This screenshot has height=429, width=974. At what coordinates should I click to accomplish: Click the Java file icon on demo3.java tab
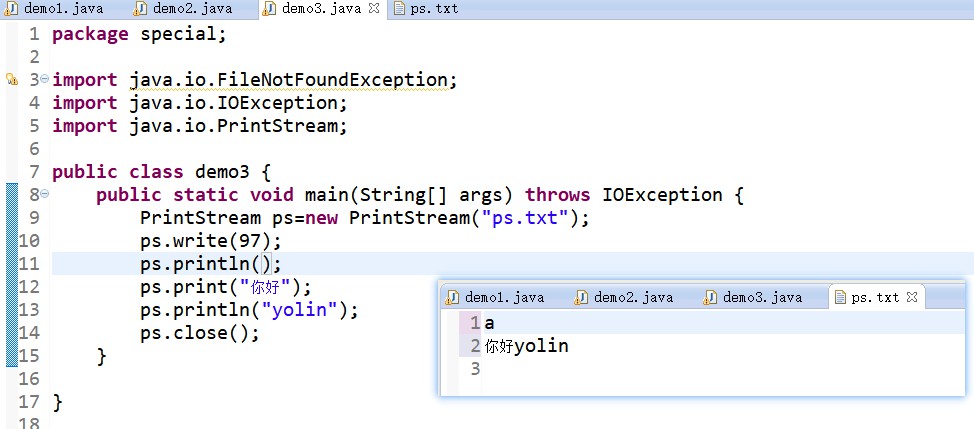click(x=270, y=9)
